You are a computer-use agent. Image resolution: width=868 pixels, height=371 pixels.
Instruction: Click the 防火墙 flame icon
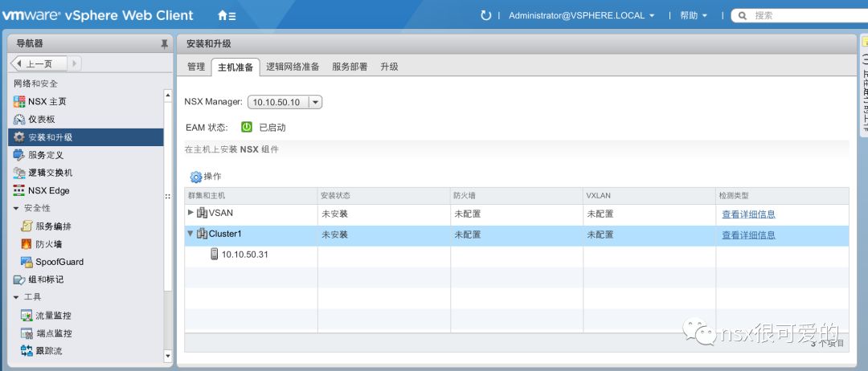pyautogui.click(x=27, y=244)
